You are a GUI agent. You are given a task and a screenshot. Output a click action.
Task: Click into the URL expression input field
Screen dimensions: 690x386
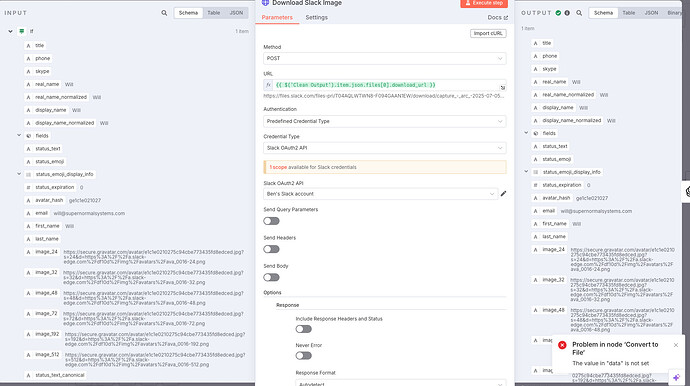click(387, 85)
